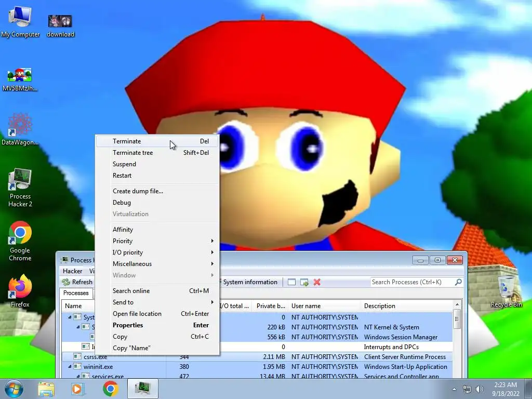Launch Google Chrome desktop shortcut

pos(20,241)
